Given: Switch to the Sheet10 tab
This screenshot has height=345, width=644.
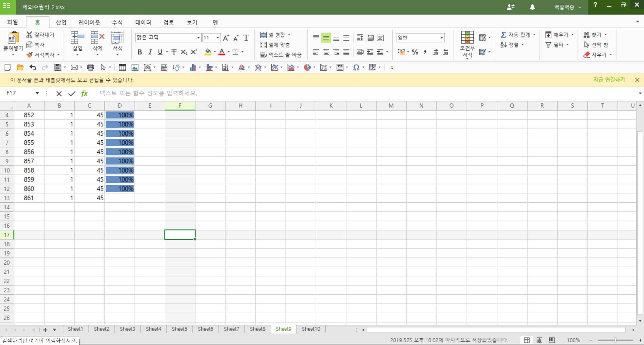Looking at the screenshot, I should pos(311,329).
